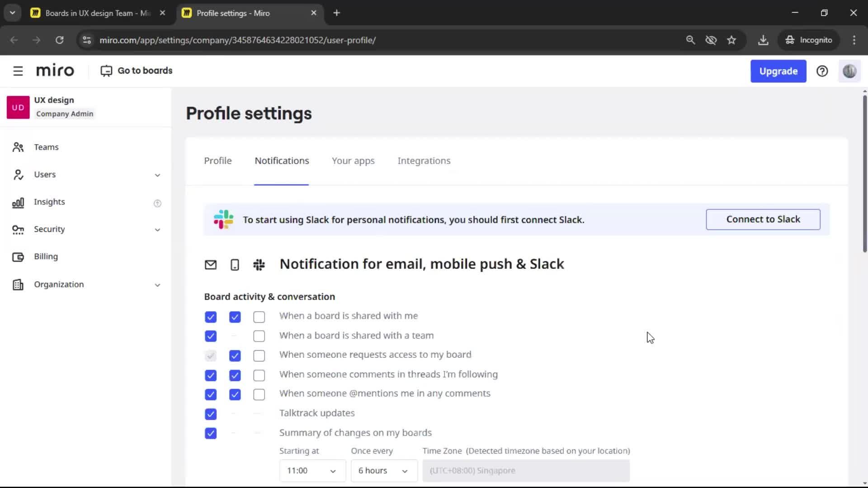Click the browser zoom magnifier icon

pyautogui.click(x=690, y=40)
